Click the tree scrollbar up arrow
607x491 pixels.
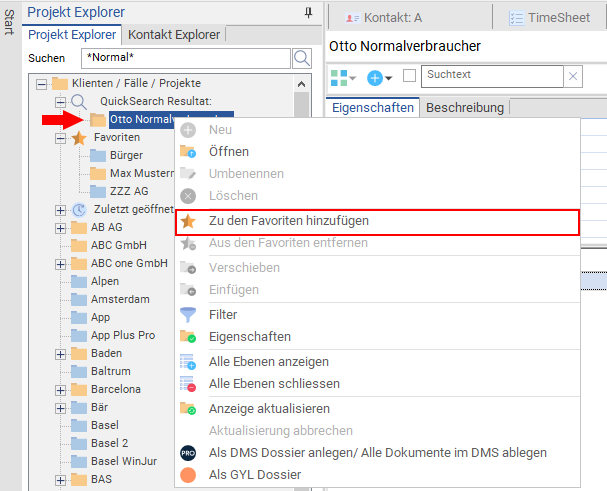click(x=302, y=84)
